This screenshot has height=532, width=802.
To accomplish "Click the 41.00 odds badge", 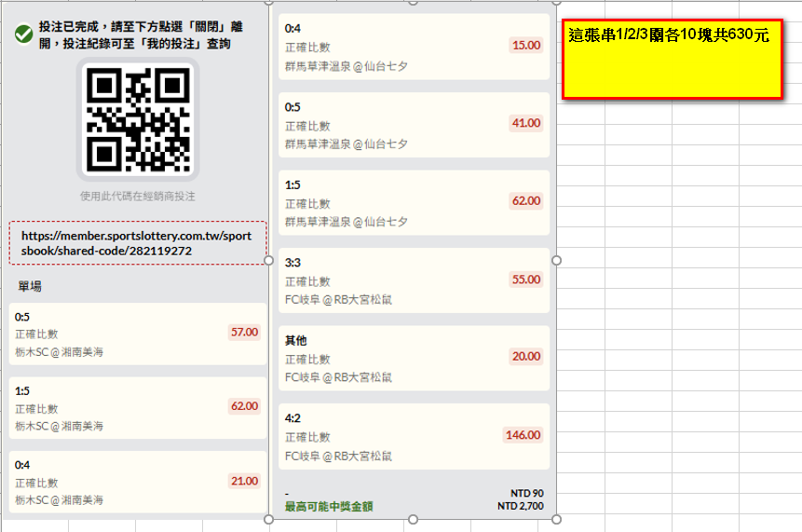I will pos(526,123).
